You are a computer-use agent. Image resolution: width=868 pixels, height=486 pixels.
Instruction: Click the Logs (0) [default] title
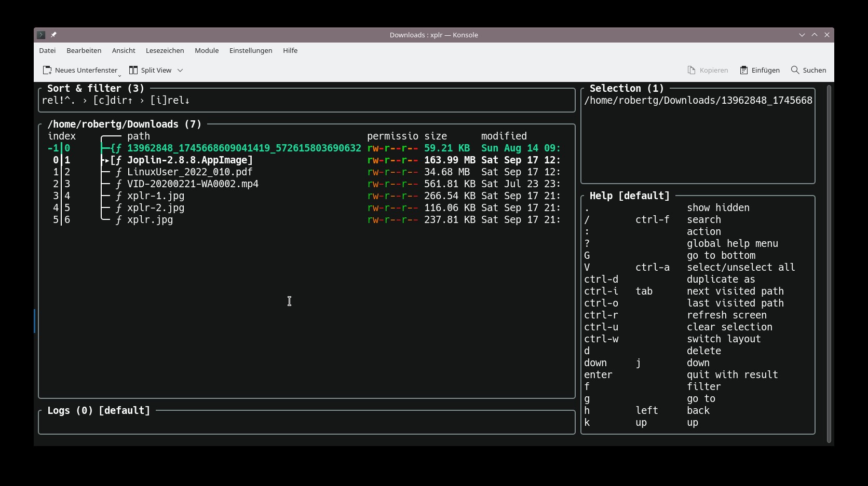point(99,410)
